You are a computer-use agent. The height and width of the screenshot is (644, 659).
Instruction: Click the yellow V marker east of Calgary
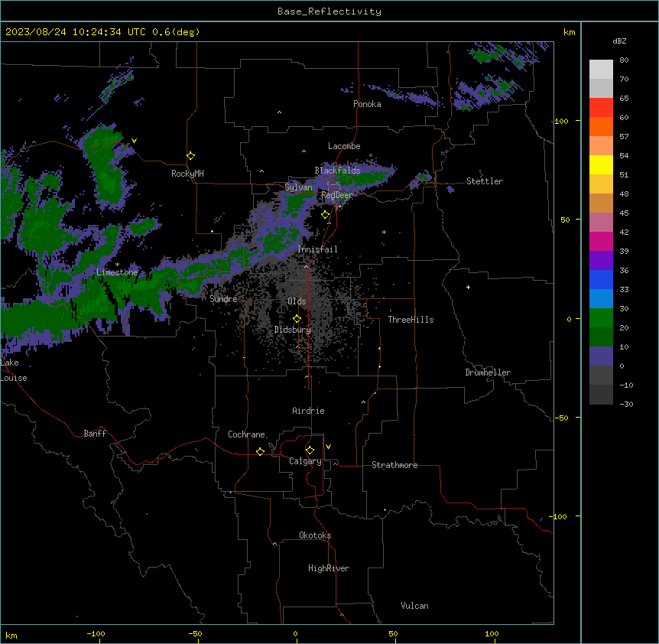click(x=328, y=447)
